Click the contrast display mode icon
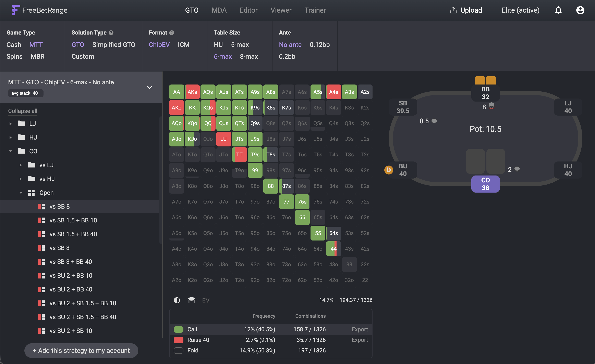Viewport: 595px width, 364px height. [x=177, y=300]
